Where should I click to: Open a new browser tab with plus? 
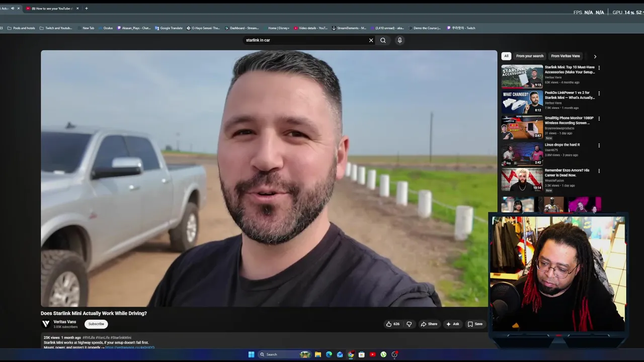point(87,9)
